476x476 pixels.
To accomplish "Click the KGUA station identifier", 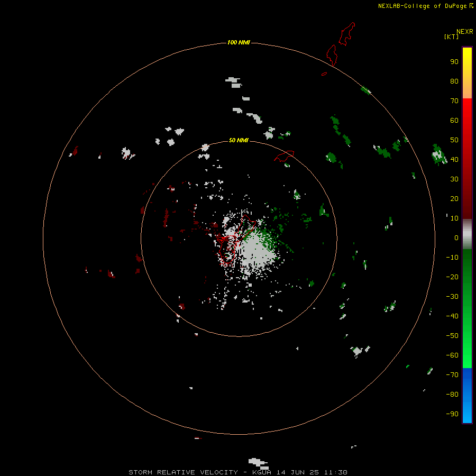I will tap(262, 472).
